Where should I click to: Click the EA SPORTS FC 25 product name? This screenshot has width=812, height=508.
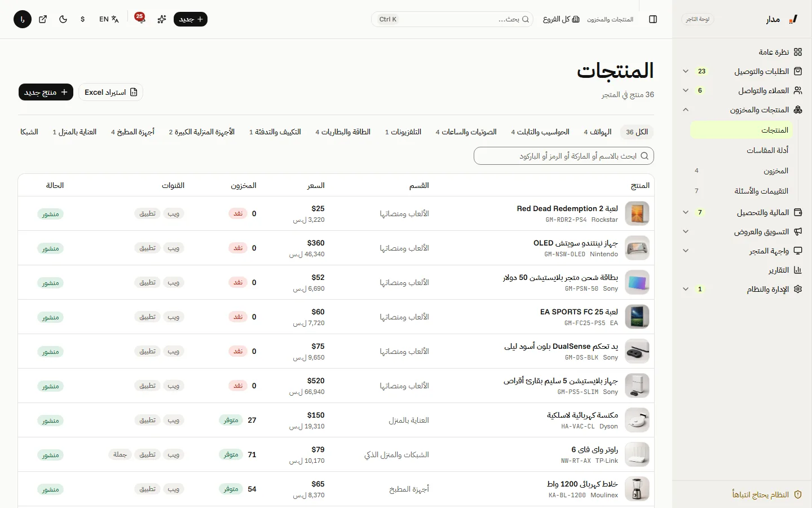(x=579, y=312)
